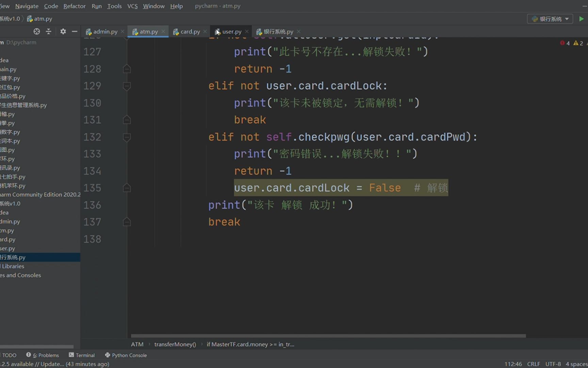Click the red error indicator showing 4

click(x=565, y=43)
